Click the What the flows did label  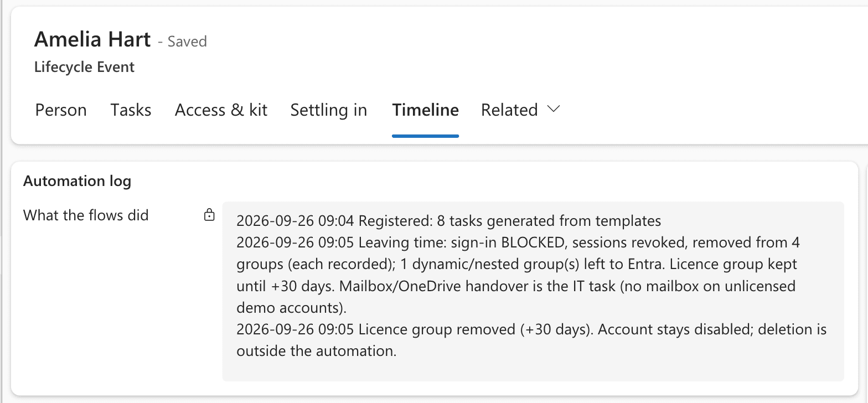point(86,215)
